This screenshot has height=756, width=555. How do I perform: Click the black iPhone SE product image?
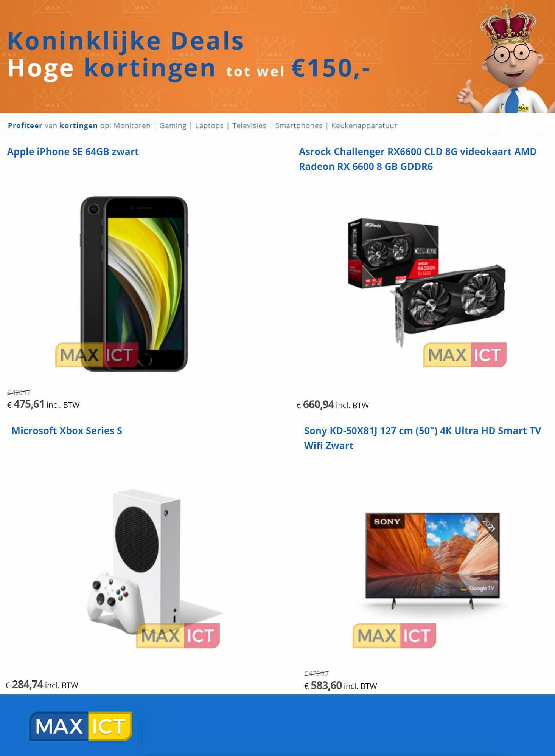134,283
